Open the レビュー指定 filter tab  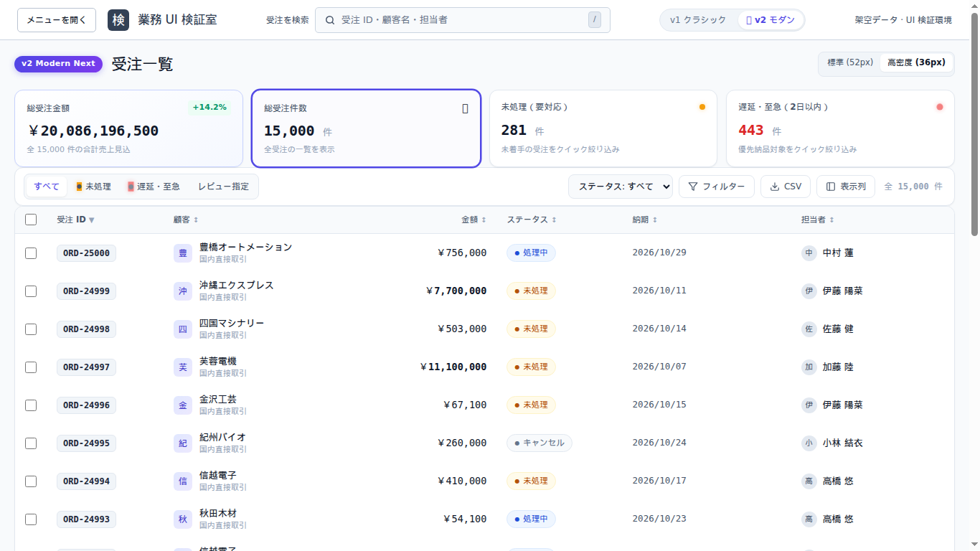(x=223, y=187)
